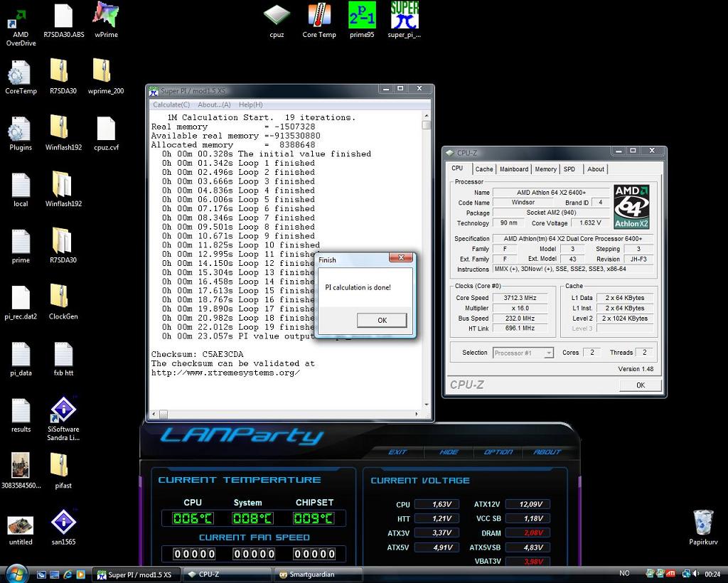Open the Papirkurv recycle bin
This screenshot has height=583, width=728.
[703, 528]
